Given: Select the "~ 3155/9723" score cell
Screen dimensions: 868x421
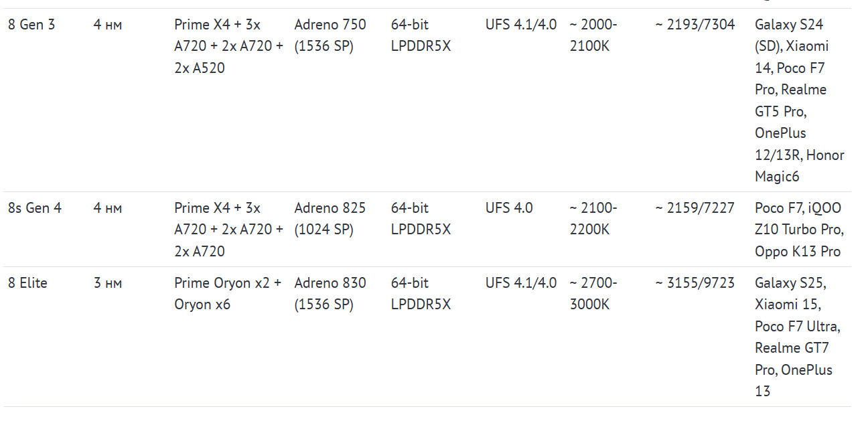Looking at the screenshot, I should point(695,283).
